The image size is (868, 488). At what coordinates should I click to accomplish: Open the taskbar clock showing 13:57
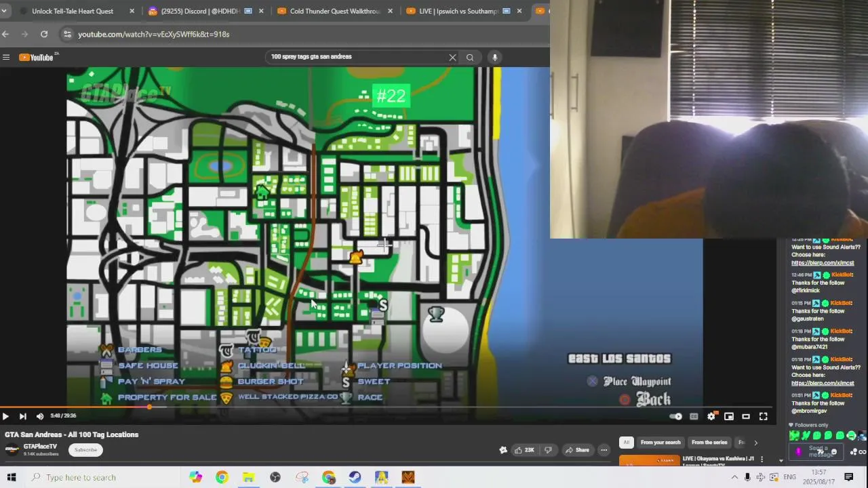(819, 476)
